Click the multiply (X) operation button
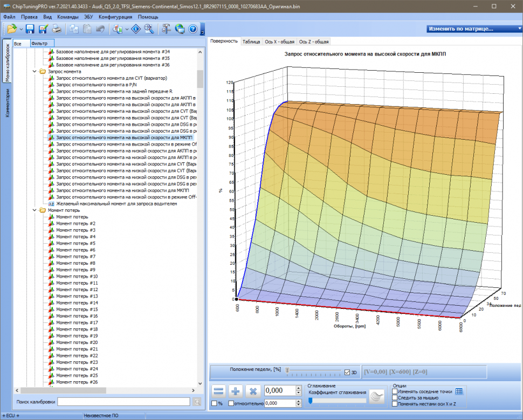Viewport: 523px width, 420px height. 254,391
